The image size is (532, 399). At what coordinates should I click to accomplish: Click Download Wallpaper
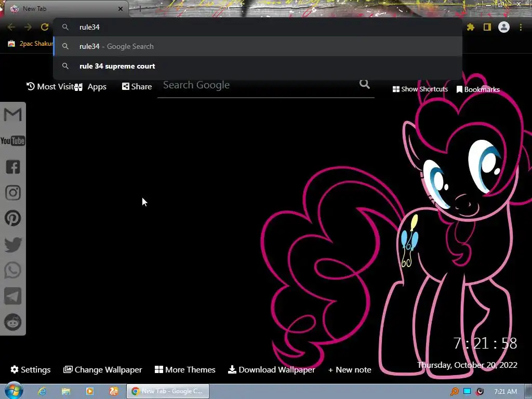point(271,369)
